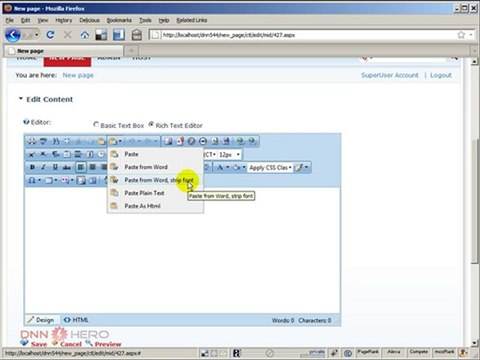Select the Rich Text Editor radio button
The width and height of the screenshot is (480, 360).
pyautogui.click(x=151, y=124)
